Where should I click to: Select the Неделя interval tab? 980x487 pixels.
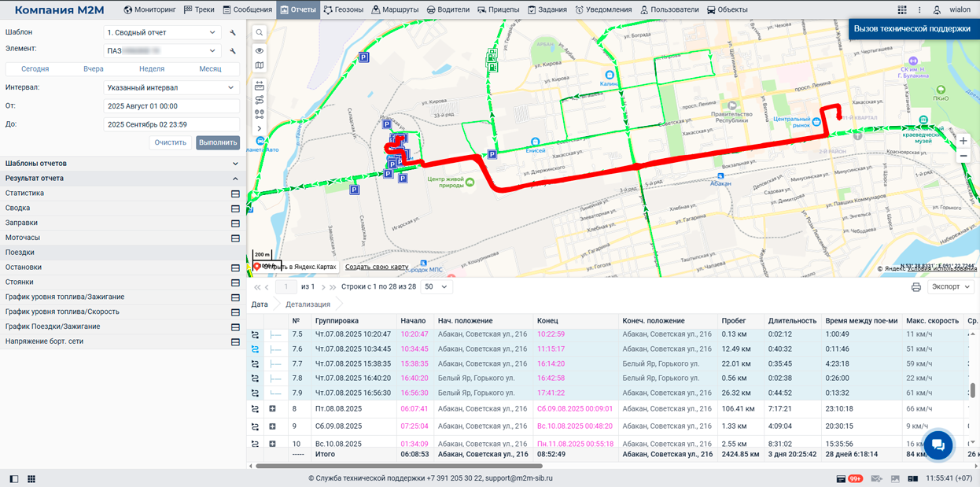tap(152, 69)
